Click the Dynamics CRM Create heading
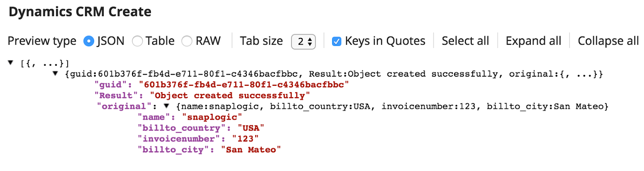644x171 pixels. (x=80, y=12)
